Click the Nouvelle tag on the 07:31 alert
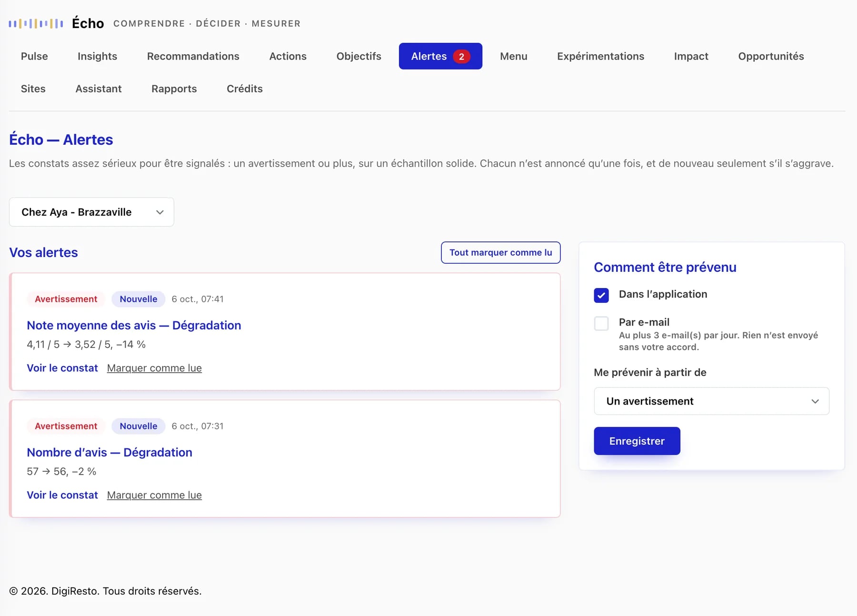Viewport: 857px width, 616px height. [x=139, y=426]
